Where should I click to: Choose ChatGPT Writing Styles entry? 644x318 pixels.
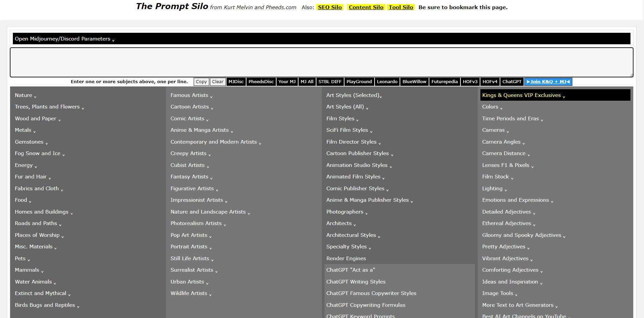pyautogui.click(x=356, y=282)
